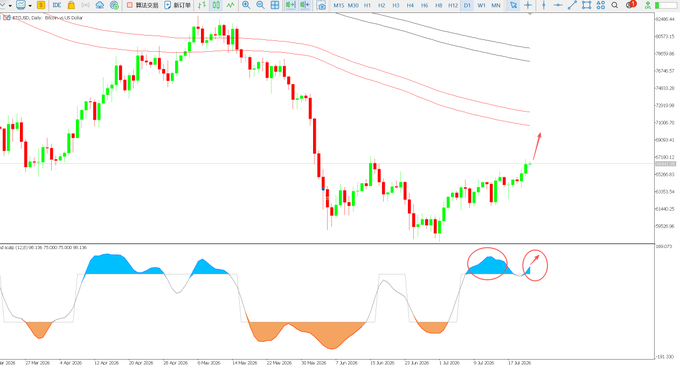Select the H12 timeframe
680x365 pixels.
(453, 5)
